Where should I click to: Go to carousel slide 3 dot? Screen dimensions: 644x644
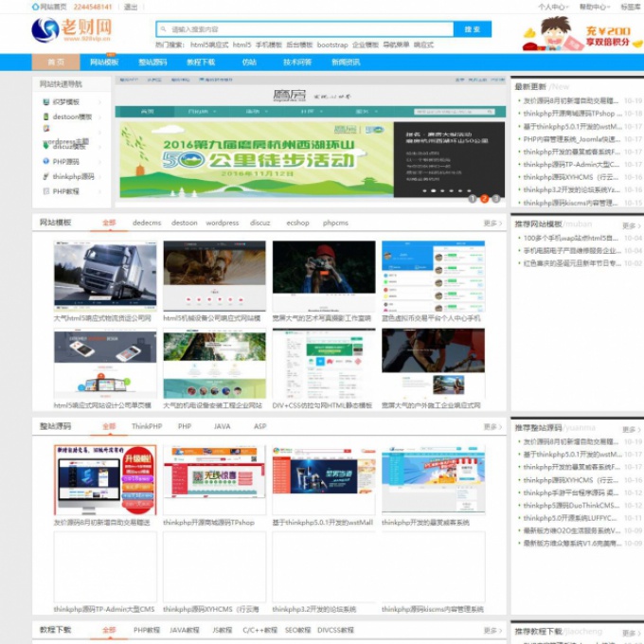pos(496,199)
